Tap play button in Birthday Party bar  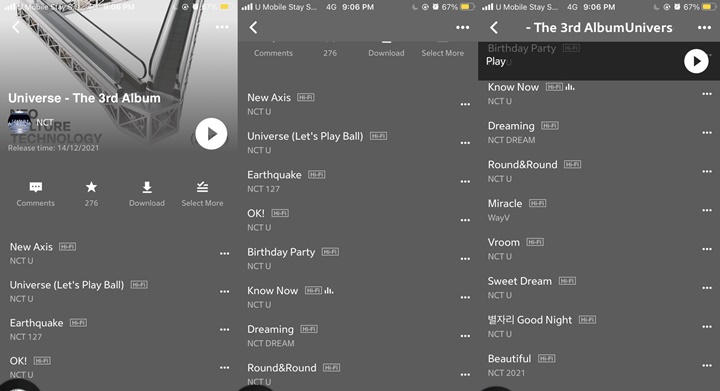pyautogui.click(x=696, y=61)
